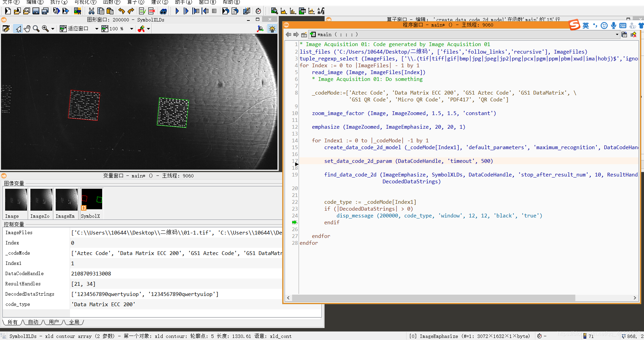Open the line profile tool icon
Image resolution: width=644 pixels, height=340 pixels.
click(311, 11)
